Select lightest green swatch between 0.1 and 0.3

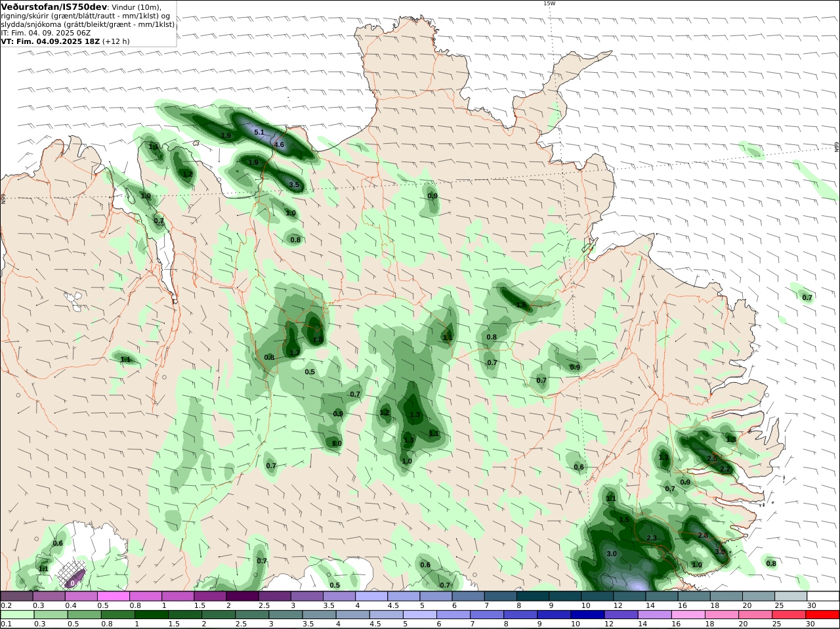(16, 615)
